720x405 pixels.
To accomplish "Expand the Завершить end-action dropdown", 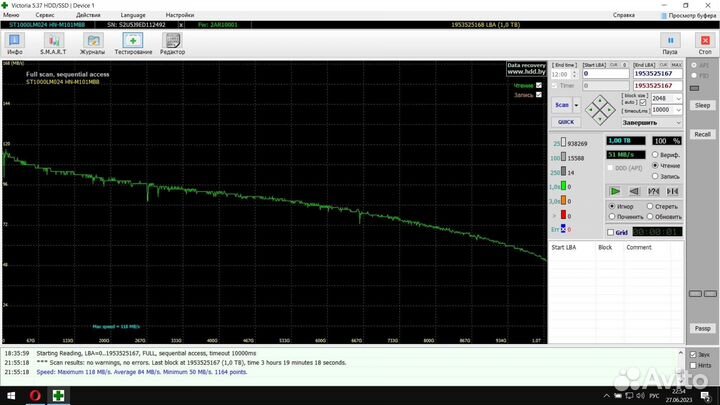I will pyautogui.click(x=680, y=122).
